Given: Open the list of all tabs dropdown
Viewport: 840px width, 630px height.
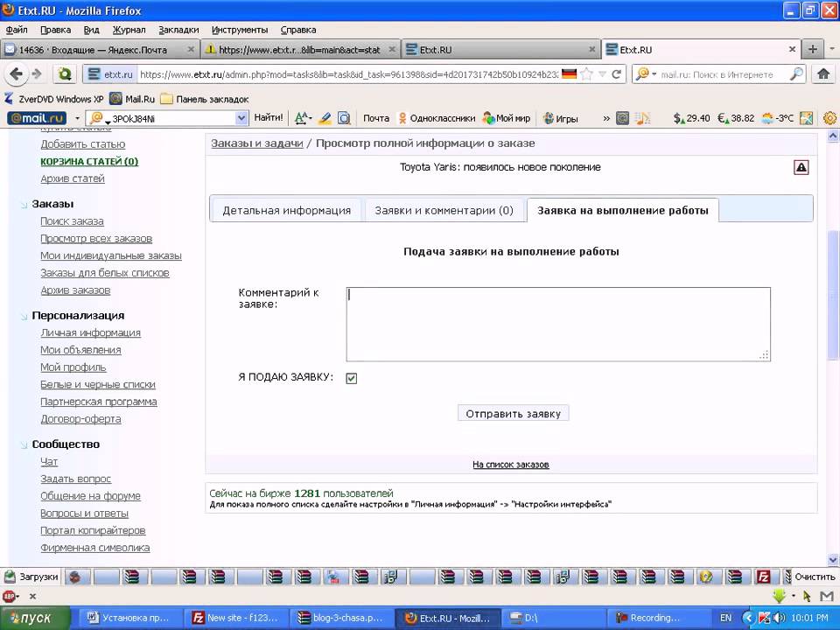Looking at the screenshot, I should (x=832, y=49).
